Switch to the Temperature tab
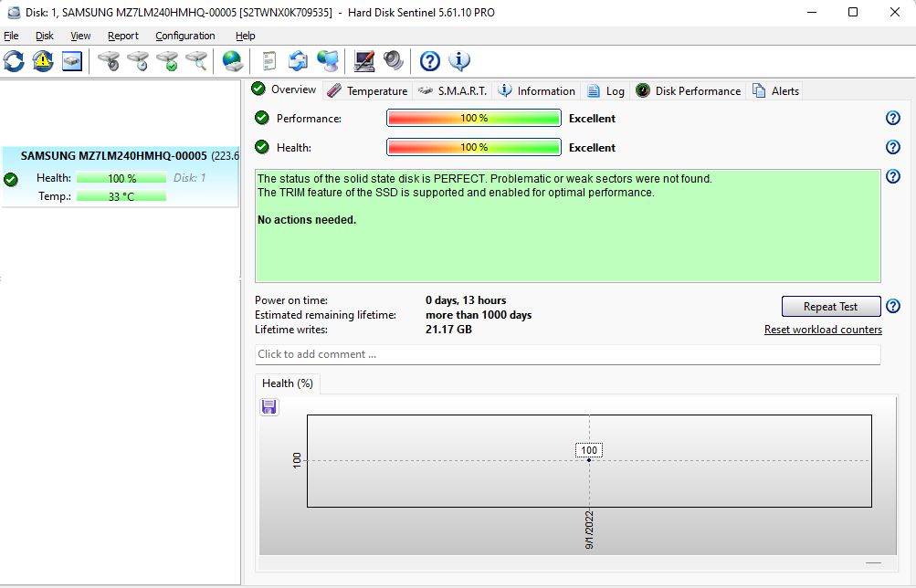Image resolution: width=916 pixels, height=588 pixels. (x=367, y=91)
